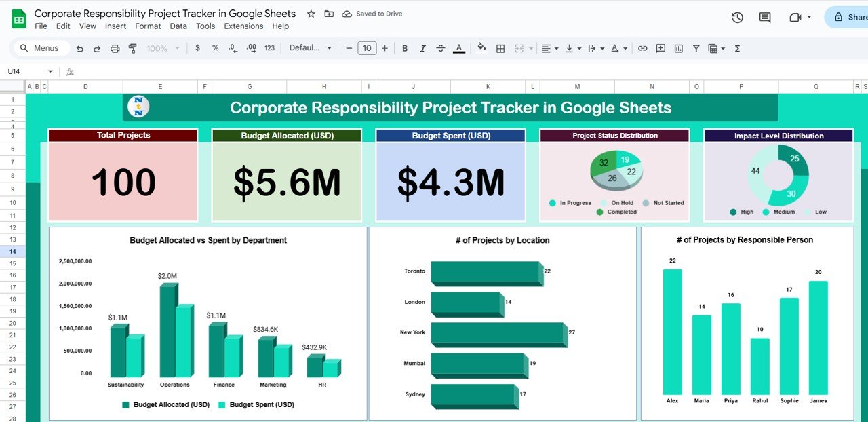Open the Menus search

click(x=41, y=48)
